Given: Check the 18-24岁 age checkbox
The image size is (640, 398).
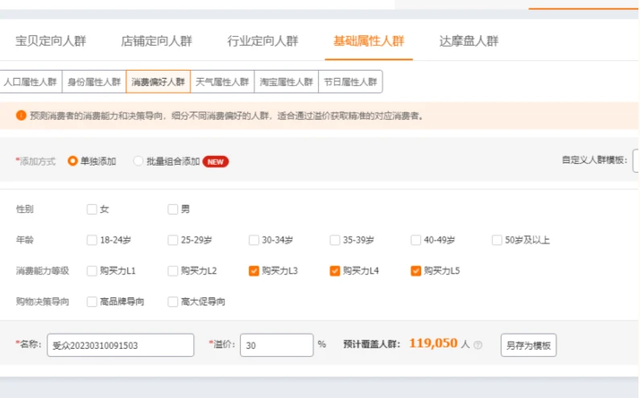Looking at the screenshot, I should pos(92,240).
